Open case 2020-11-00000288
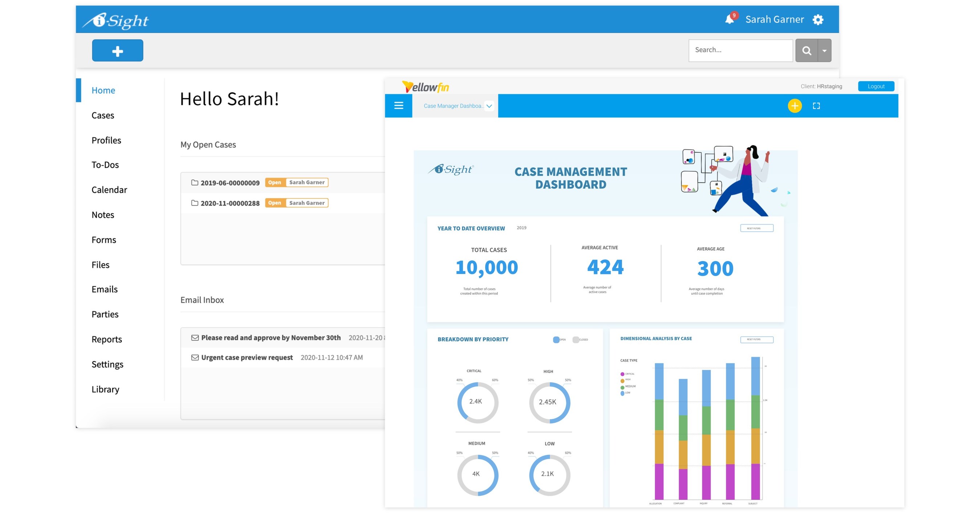Image resolution: width=980 pixels, height=514 pixels. click(229, 203)
